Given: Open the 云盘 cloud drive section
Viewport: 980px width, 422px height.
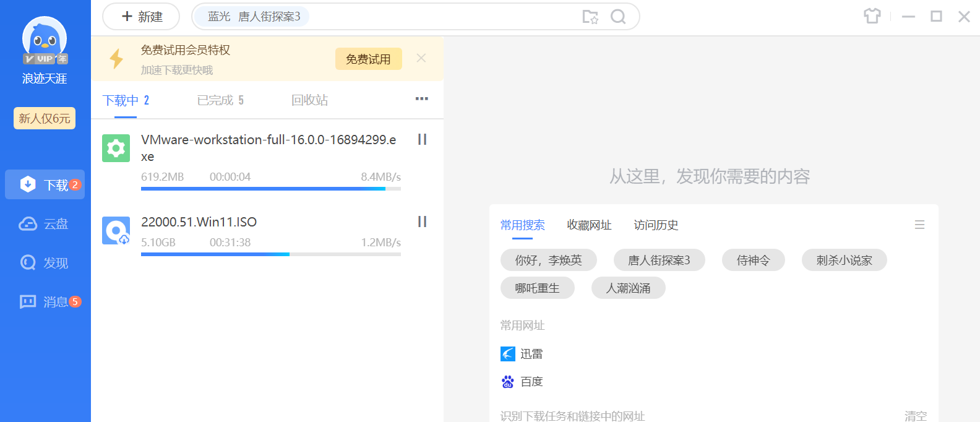Looking at the screenshot, I should (x=45, y=224).
